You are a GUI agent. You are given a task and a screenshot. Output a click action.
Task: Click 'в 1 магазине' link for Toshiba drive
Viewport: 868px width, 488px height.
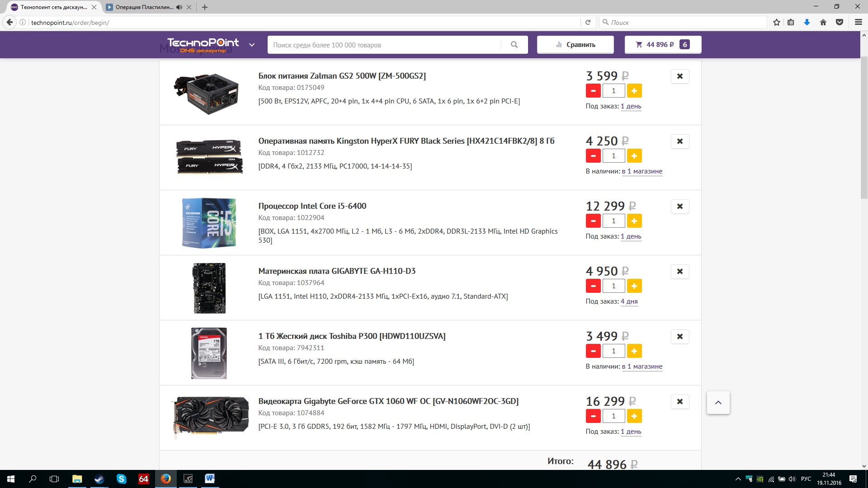click(x=642, y=366)
